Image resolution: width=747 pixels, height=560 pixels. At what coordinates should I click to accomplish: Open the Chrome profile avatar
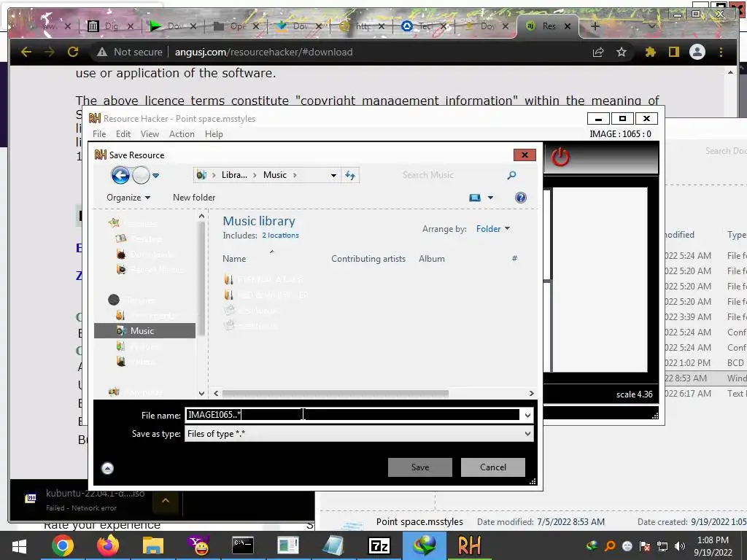pos(697,52)
